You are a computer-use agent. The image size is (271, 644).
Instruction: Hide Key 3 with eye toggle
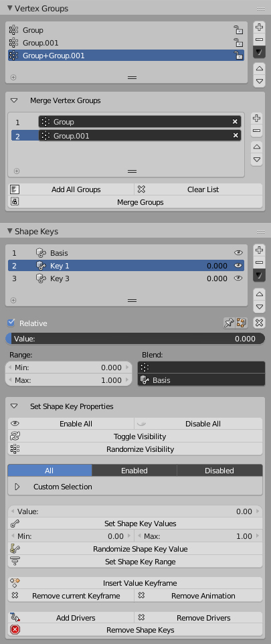point(238,278)
